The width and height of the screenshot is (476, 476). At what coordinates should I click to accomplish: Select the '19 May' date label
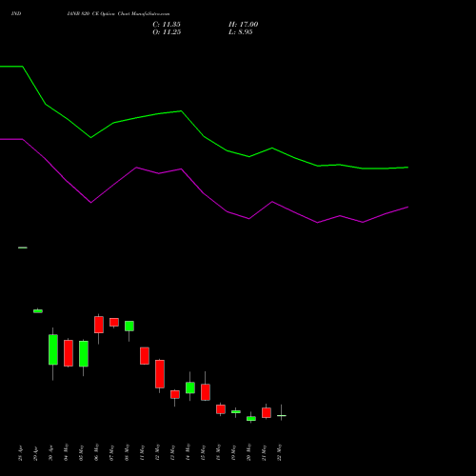[x=233, y=452]
